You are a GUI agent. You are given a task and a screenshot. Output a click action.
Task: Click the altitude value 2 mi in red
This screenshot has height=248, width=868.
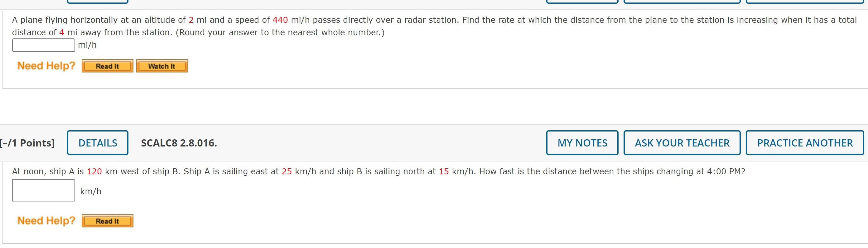(x=191, y=20)
